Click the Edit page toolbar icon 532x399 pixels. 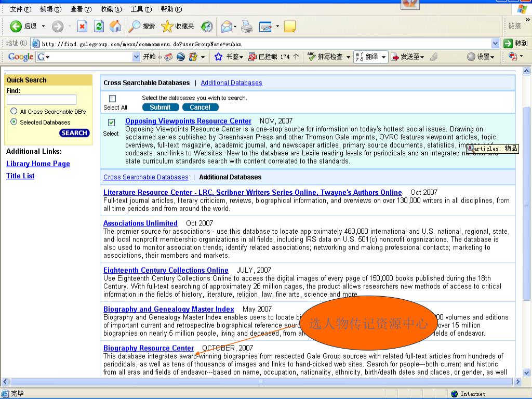[265, 26]
